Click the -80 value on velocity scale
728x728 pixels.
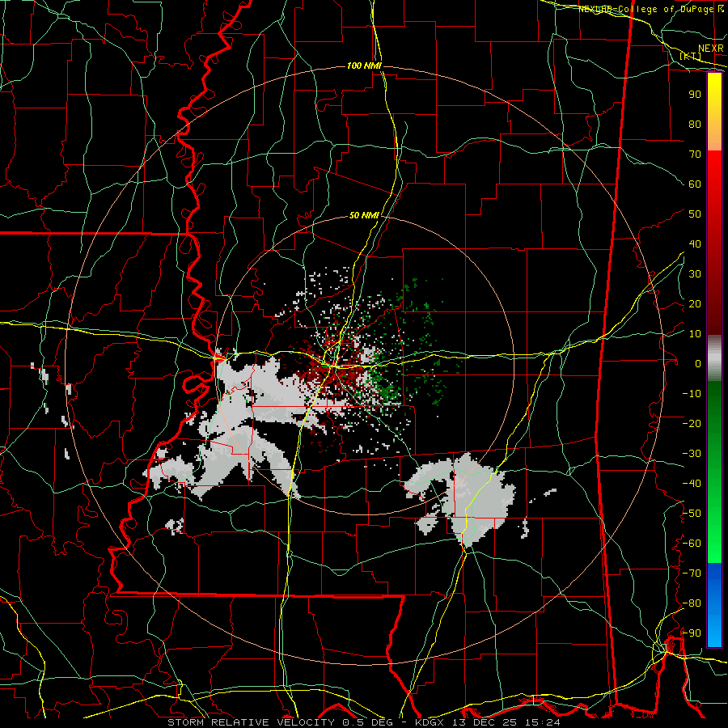692,603
